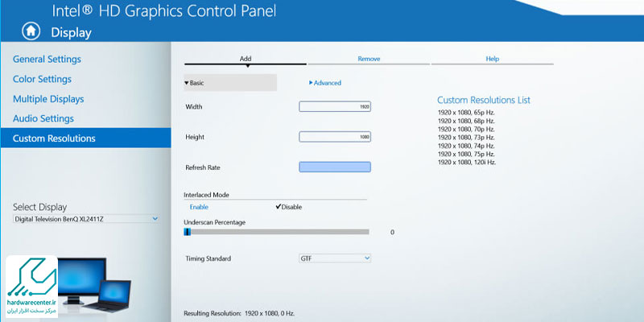Select 1920 x 1080, 73p Hz entry
Screen dimensions: 644x322
(x=466, y=137)
